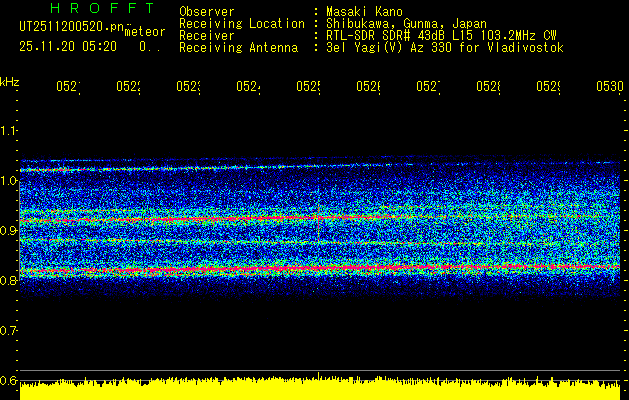This screenshot has width=629, height=400.
Task: Click the 0524 time marker
Action: [x=248, y=87]
